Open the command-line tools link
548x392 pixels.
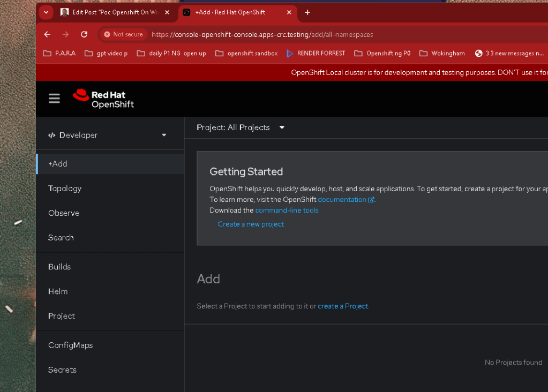pyautogui.click(x=287, y=210)
